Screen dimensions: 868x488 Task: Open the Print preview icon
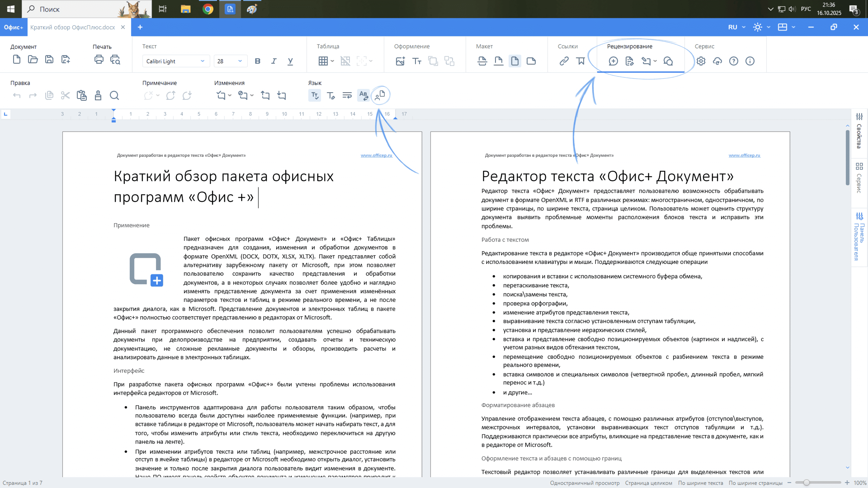115,60
